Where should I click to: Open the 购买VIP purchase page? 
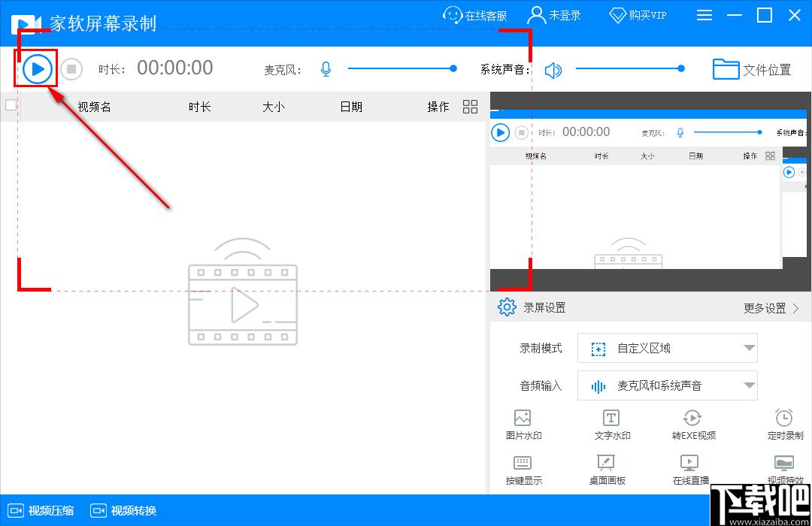coord(638,15)
